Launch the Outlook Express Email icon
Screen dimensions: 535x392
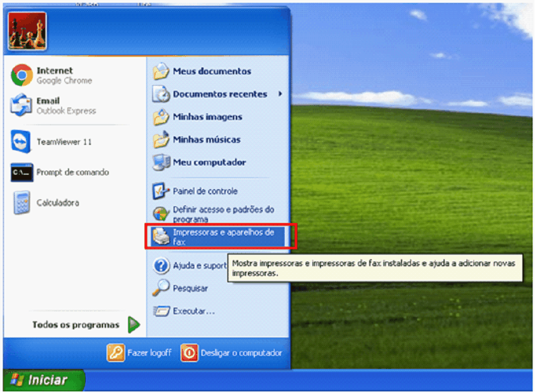click(22, 106)
